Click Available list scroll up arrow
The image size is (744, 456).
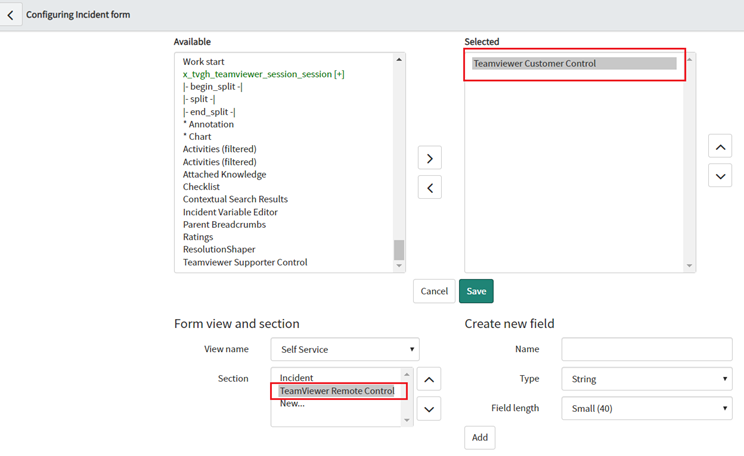[x=399, y=59]
